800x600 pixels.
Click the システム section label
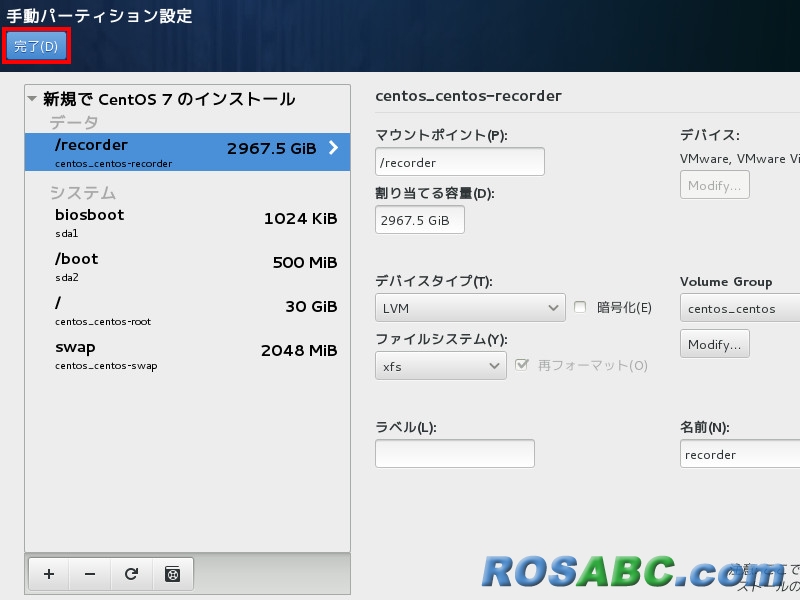click(x=83, y=193)
